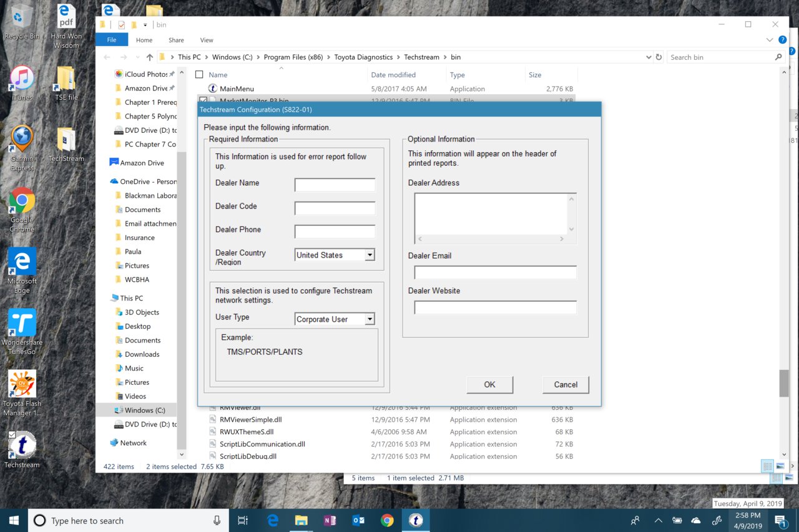Select Network in navigation pane
The height and width of the screenshot is (532, 799).
[x=133, y=443]
